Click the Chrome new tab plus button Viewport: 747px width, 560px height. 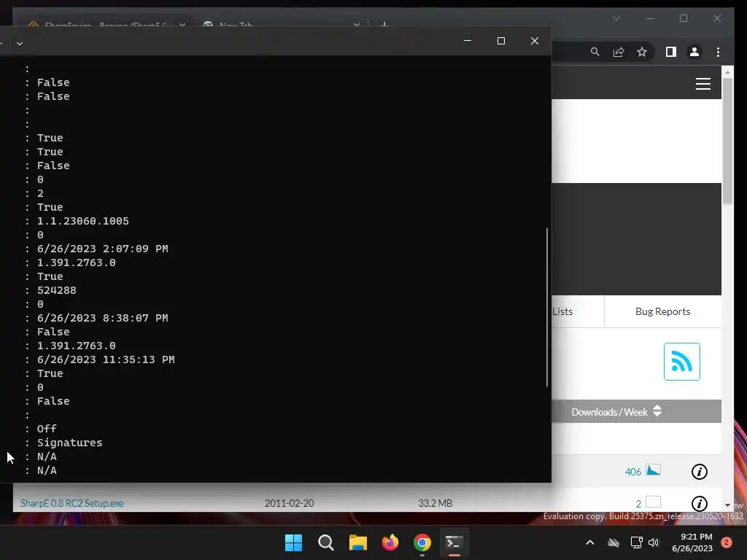pyautogui.click(x=384, y=23)
